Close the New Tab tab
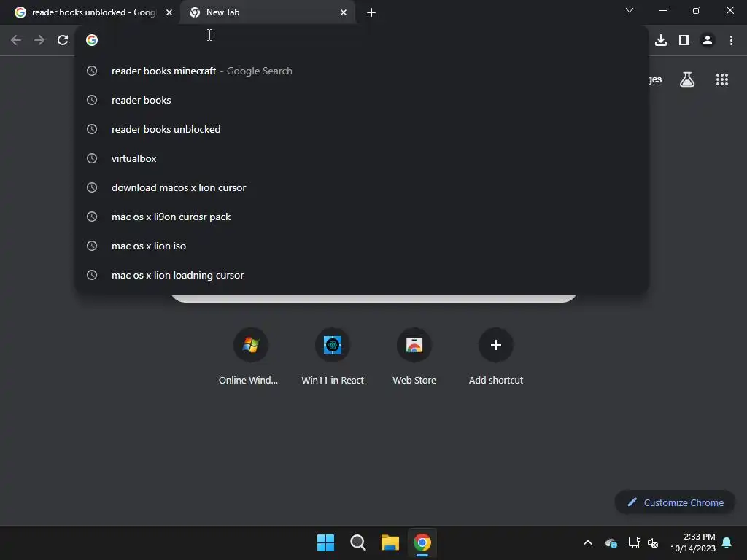 point(344,12)
